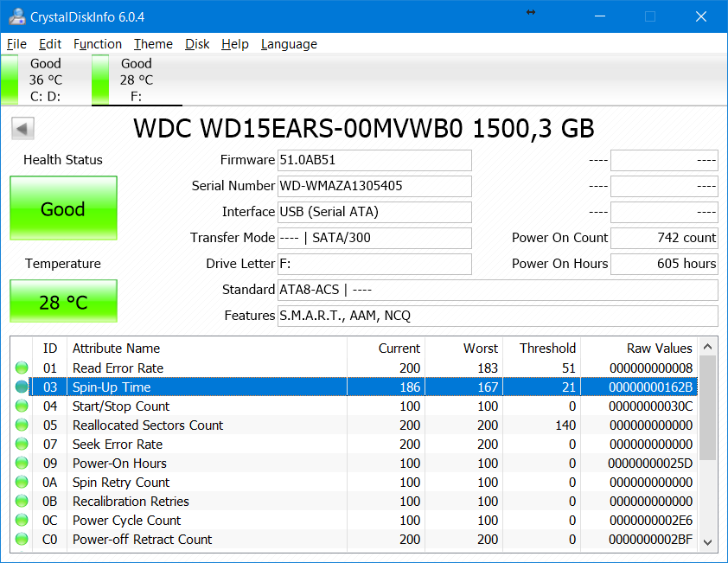Click the Interface field USB (Serial ATA)
This screenshot has height=563, width=728.
click(374, 212)
